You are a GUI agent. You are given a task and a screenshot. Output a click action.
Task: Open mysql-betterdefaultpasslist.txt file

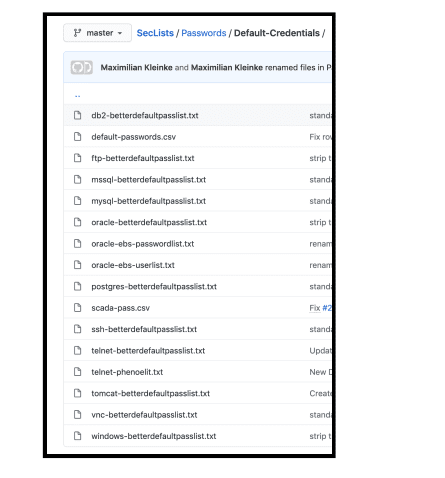coord(149,201)
